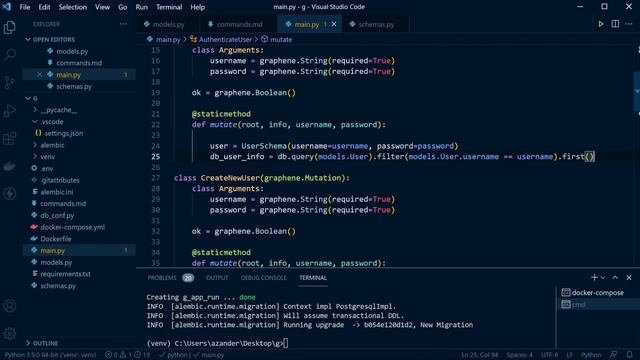Show the Output panel tab

pyautogui.click(x=217, y=278)
